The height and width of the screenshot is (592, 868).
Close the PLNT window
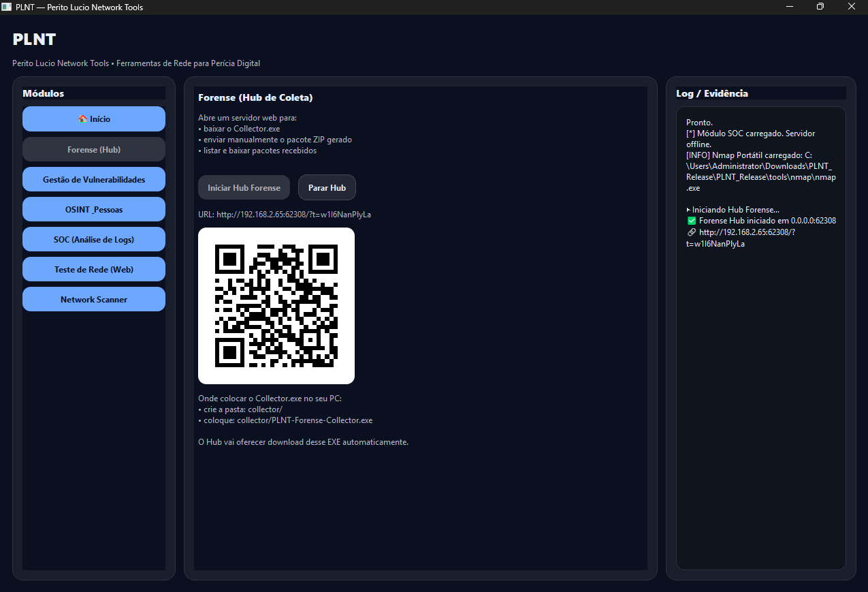pyautogui.click(x=851, y=7)
